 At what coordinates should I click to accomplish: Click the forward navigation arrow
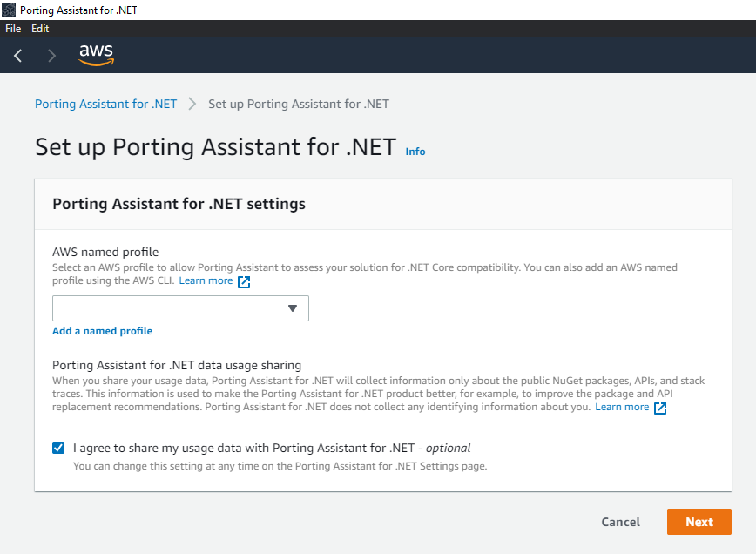(51, 55)
